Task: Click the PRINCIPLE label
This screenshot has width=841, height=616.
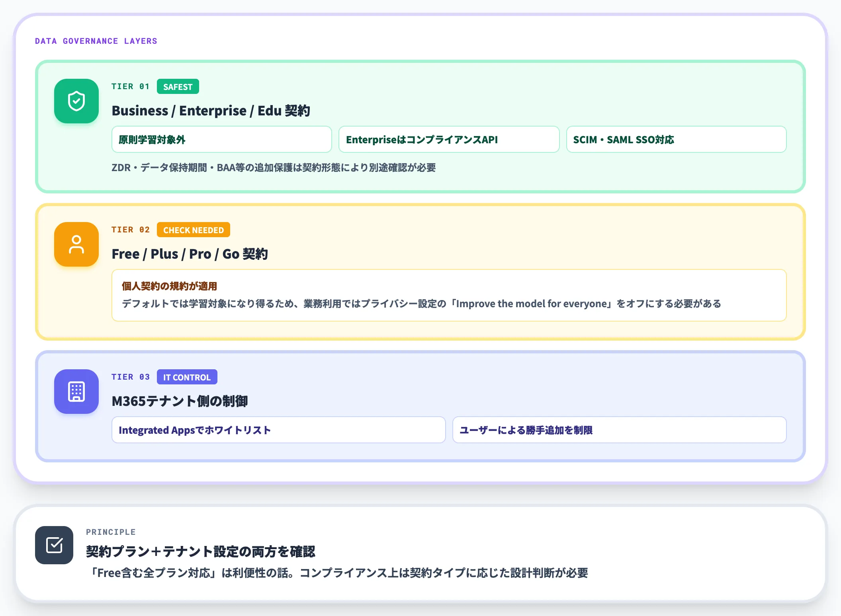Action: [111, 532]
